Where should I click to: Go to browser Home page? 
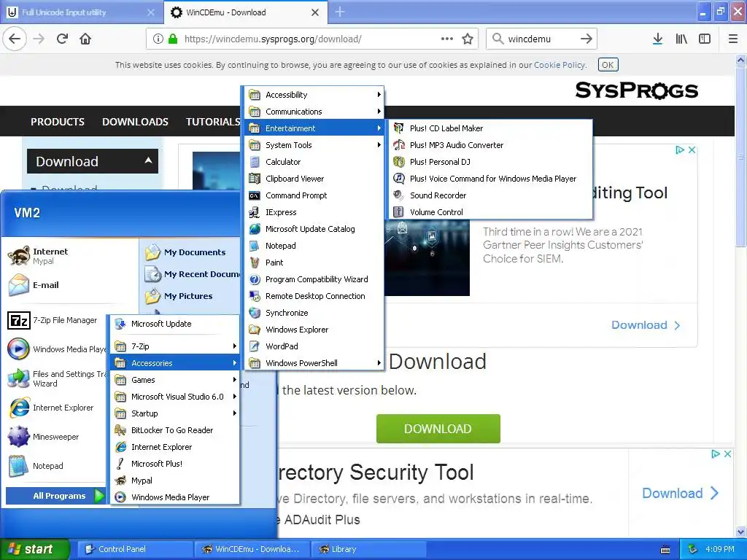click(85, 39)
